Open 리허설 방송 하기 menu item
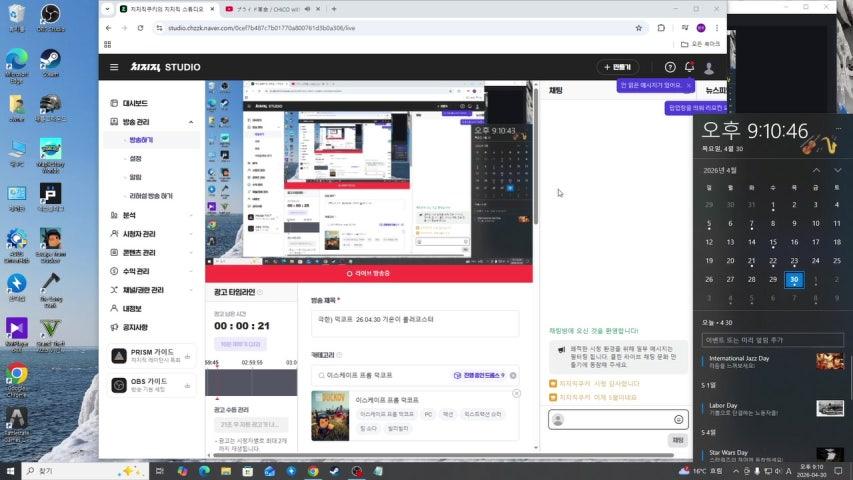Image resolution: width=853 pixels, height=480 pixels. tap(151, 195)
